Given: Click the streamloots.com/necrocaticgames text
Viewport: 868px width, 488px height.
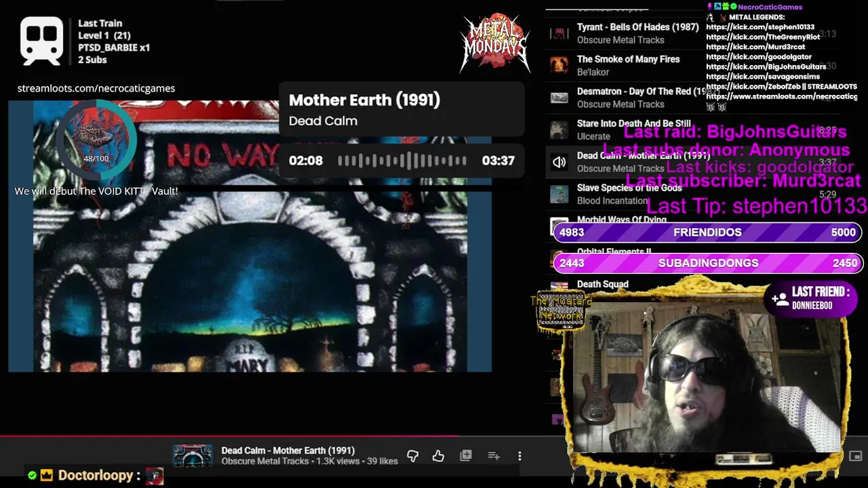Looking at the screenshot, I should [x=96, y=88].
